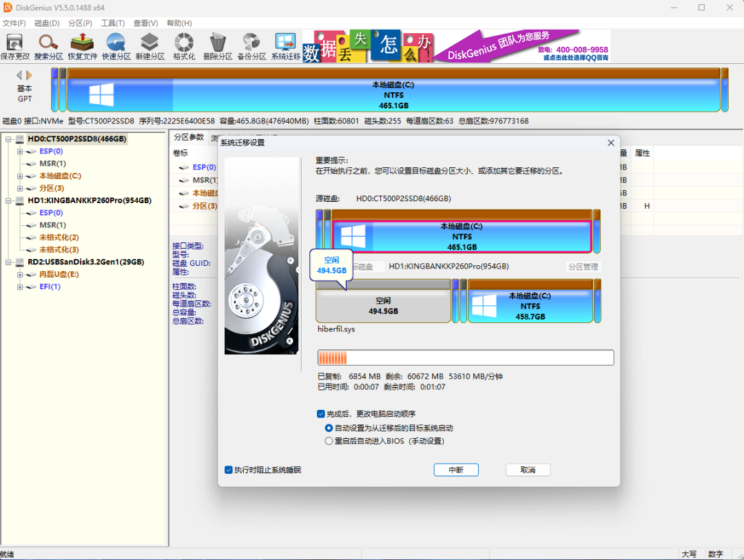Open the Search Partition (搜索分区) tool
Image resolution: width=744 pixels, height=560 pixels.
point(48,47)
